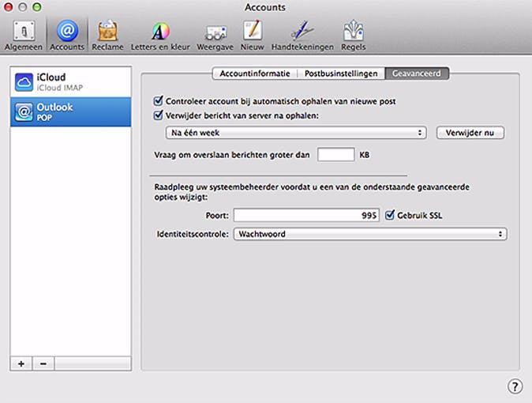Focus the message size KB field
The width and height of the screenshot is (532, 403).
point(336,155)
